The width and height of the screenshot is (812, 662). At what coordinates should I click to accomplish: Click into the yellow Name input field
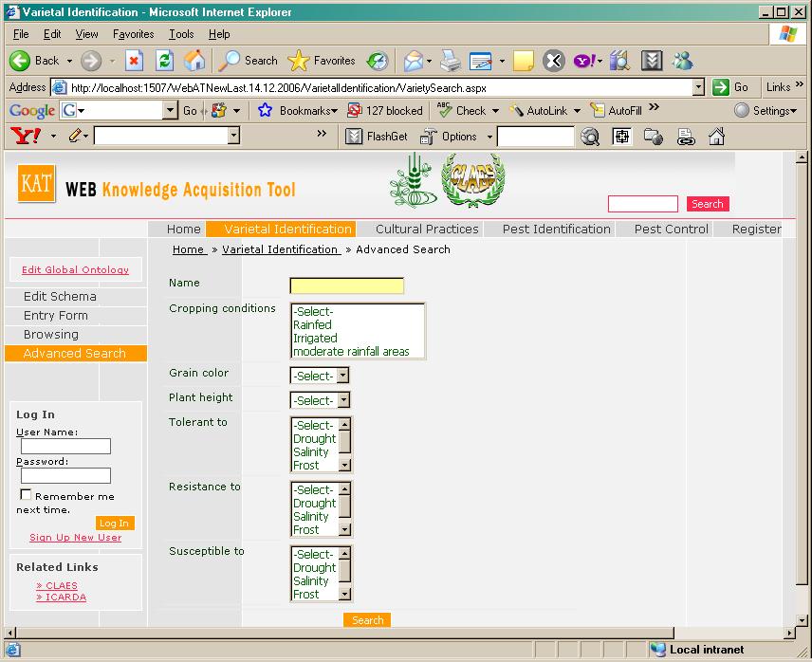[x=346, y=285]
